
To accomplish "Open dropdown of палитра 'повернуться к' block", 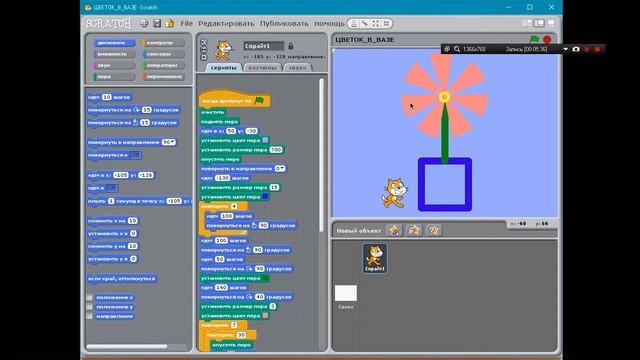I will point(136,155).
